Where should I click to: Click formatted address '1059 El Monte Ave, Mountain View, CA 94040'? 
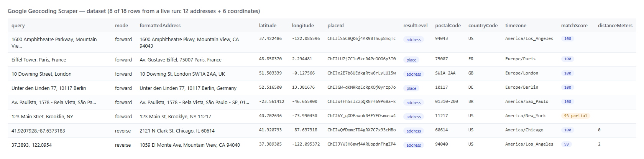pyautogui.click(x=190, y=145)
